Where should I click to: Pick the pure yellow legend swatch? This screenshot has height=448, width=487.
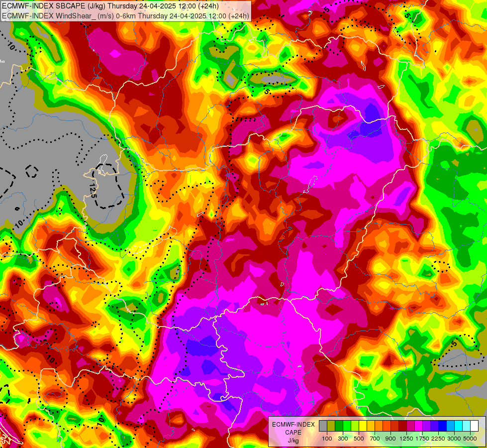point(363,426)
